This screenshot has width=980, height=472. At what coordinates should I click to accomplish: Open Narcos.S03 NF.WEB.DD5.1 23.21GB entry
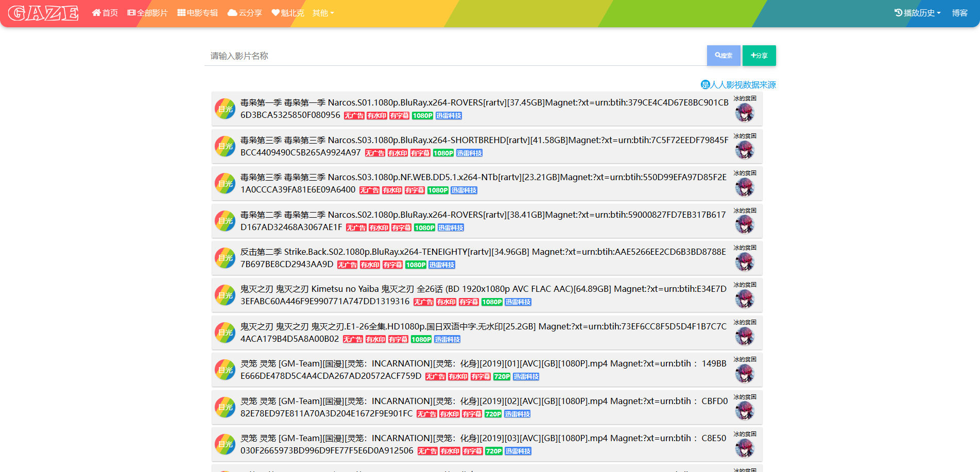click(484, 183)
